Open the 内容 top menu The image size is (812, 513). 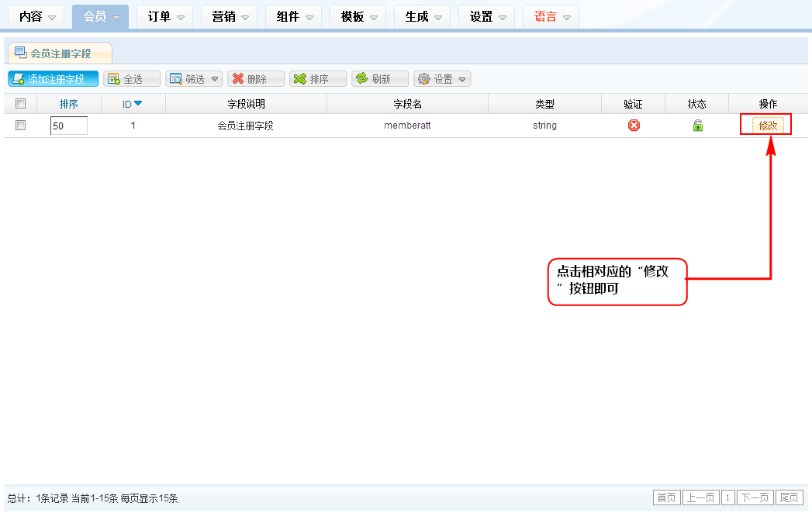click(37, 17)
